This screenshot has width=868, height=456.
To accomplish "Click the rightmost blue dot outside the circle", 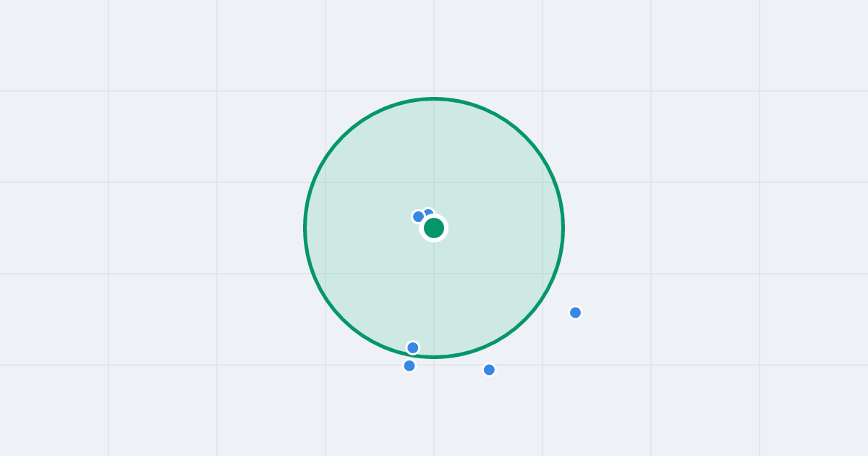I will pyautogui.click(x=575, y=313).
